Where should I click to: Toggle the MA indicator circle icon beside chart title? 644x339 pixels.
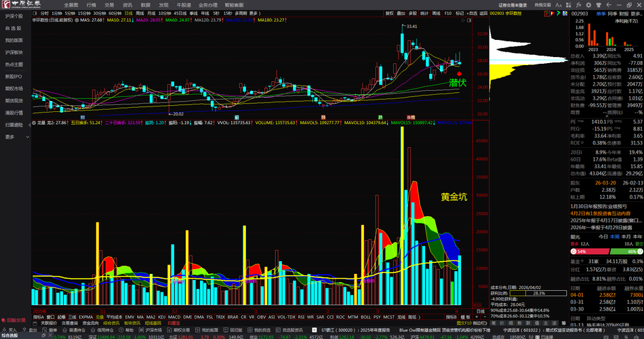[77, 20]
